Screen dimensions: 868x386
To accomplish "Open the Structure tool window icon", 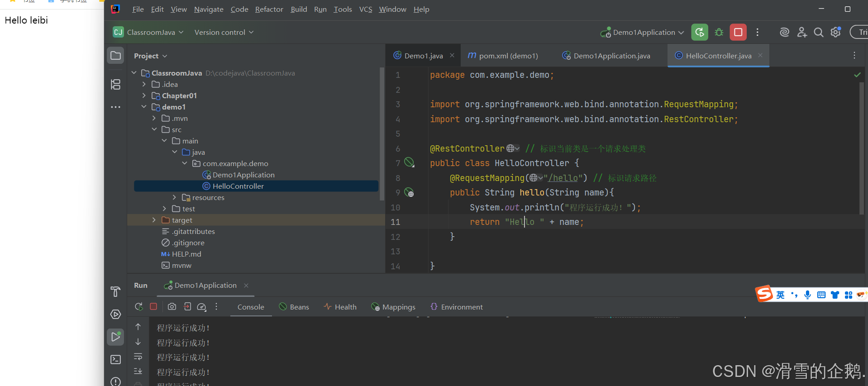I will (116, 84).
